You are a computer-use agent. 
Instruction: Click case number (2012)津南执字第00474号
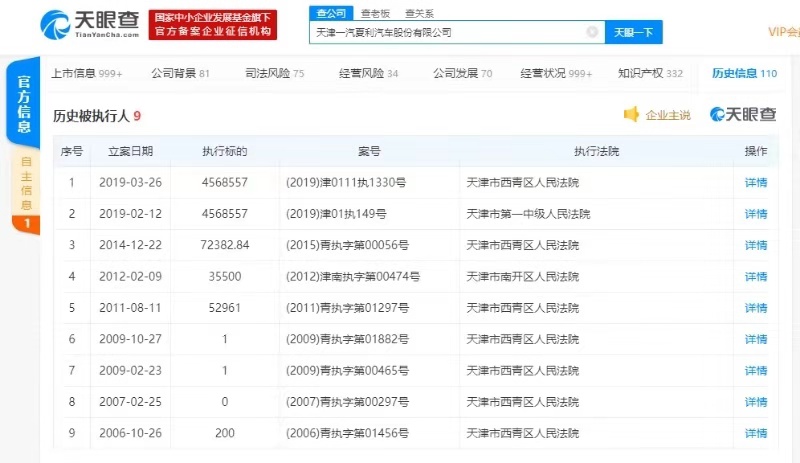[353, 277]
